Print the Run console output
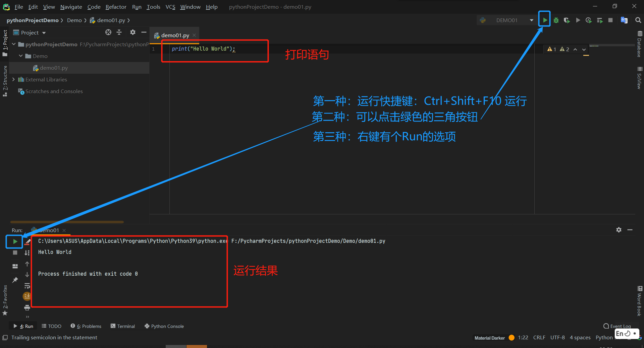Screen dimensions: 644x348 click(x=27, y=307)
